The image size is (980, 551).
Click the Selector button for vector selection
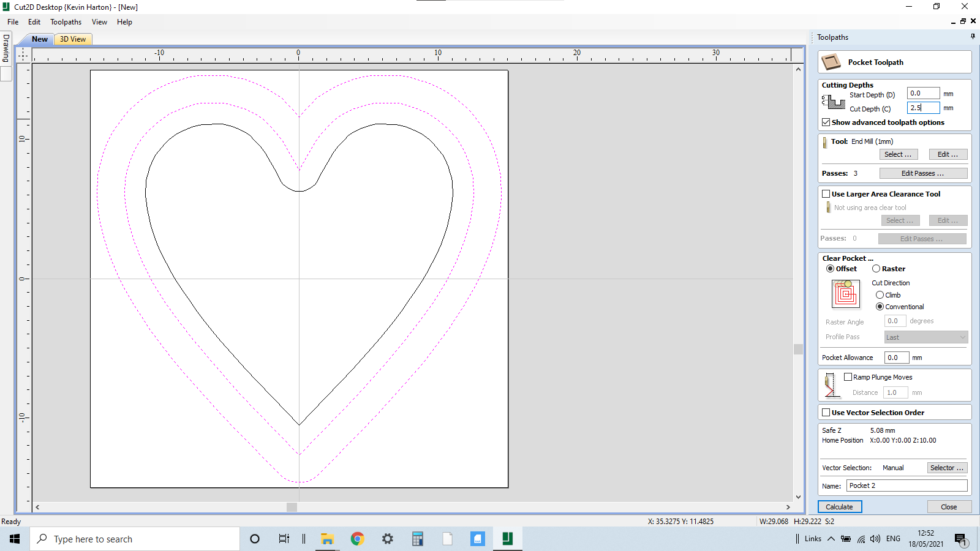pyautogui.click(x=947, y=468)
